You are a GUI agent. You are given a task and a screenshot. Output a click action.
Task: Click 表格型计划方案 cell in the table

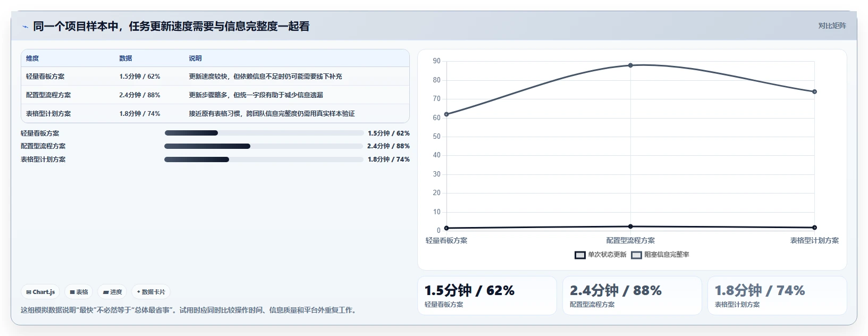[48, 114]
